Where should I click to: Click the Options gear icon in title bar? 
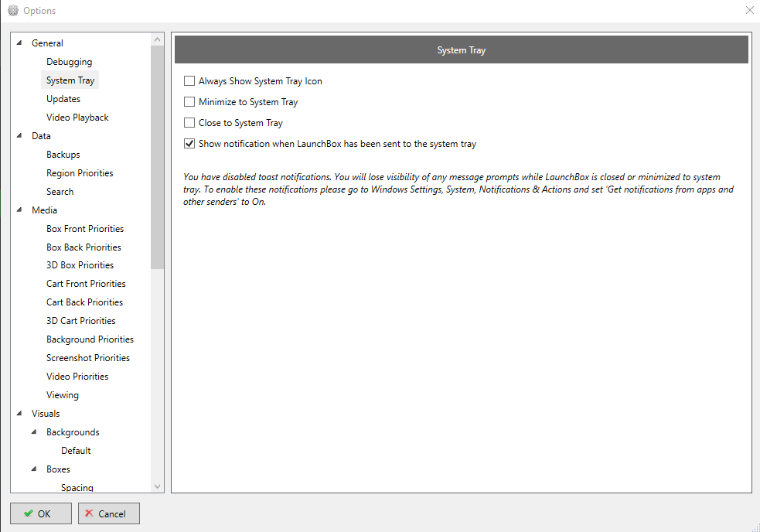coord(13,10)
